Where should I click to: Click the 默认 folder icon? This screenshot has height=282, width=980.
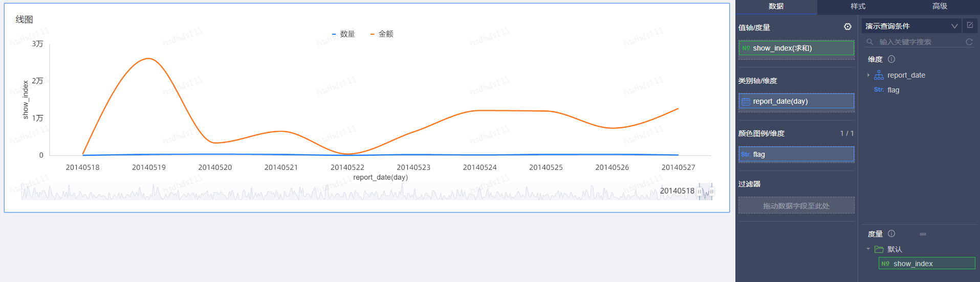(879, 249)
